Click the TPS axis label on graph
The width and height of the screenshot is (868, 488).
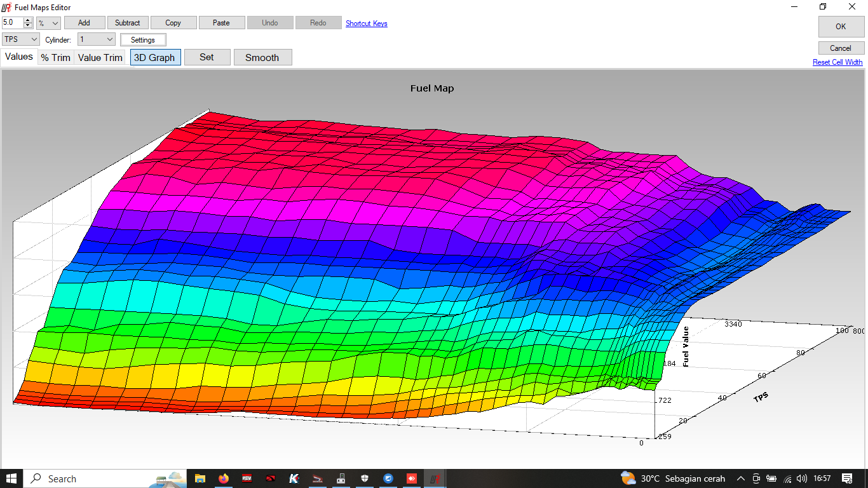coord(761,397)
